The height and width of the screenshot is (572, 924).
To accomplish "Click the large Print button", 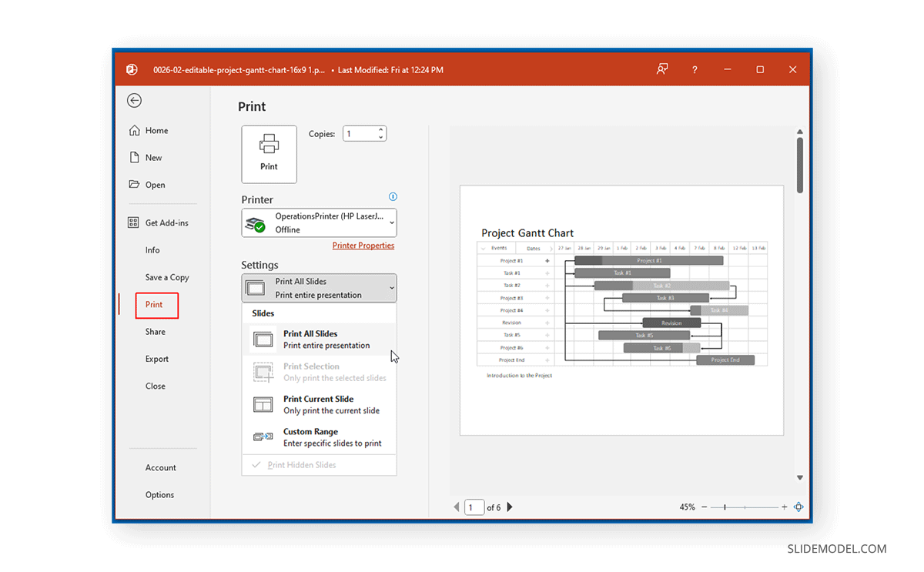I will pyautogui.click(x=269, y=154).
